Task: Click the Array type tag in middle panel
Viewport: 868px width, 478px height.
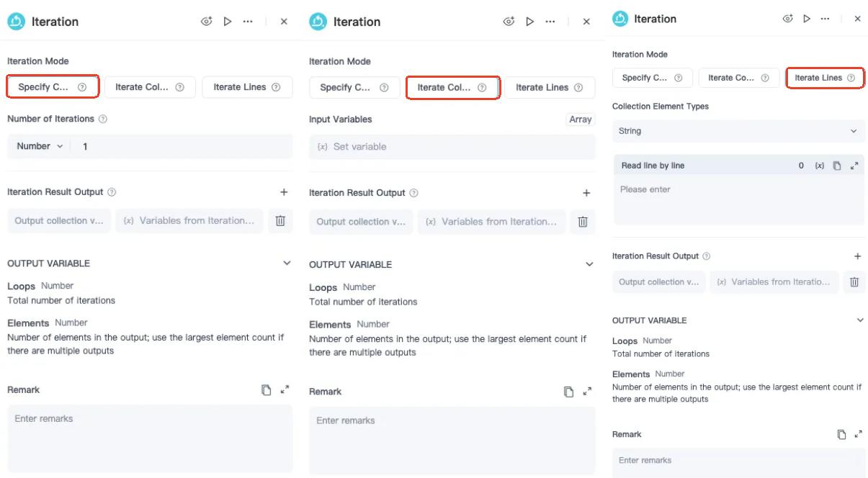Action: tap(581, 119)
